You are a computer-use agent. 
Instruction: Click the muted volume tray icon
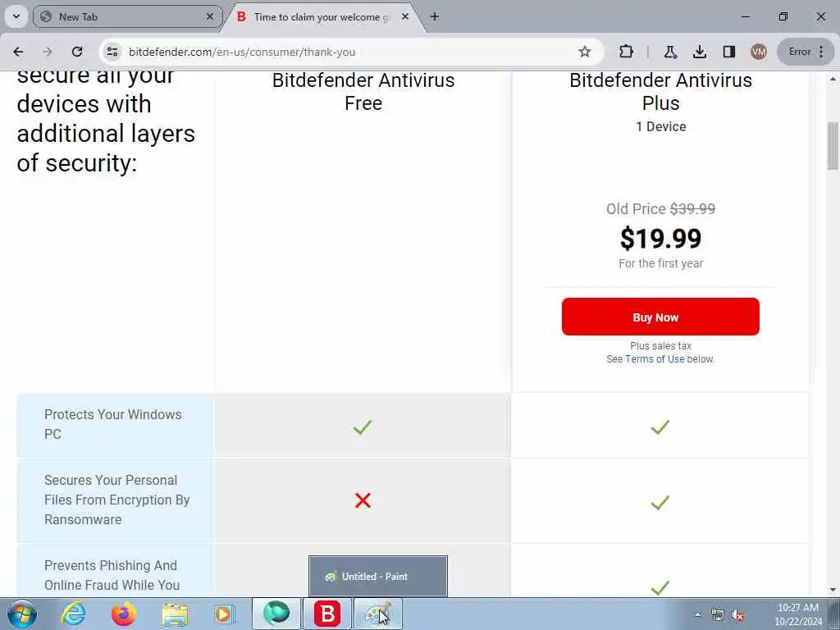737,615
